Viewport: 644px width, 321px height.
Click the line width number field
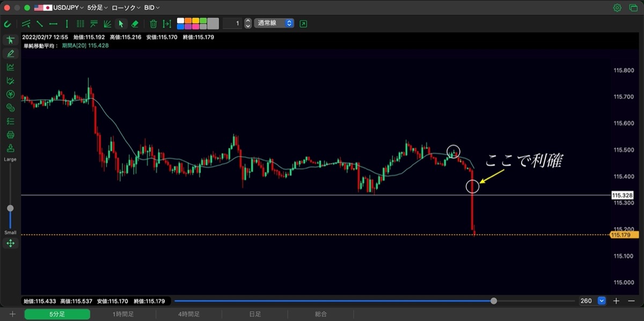coord(232,24)
